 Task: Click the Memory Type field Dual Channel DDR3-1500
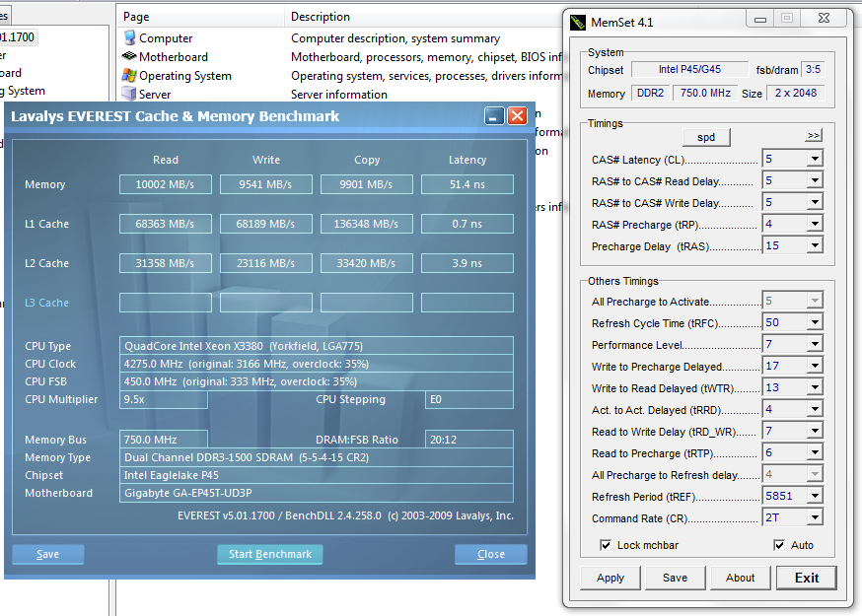(317, 457)
